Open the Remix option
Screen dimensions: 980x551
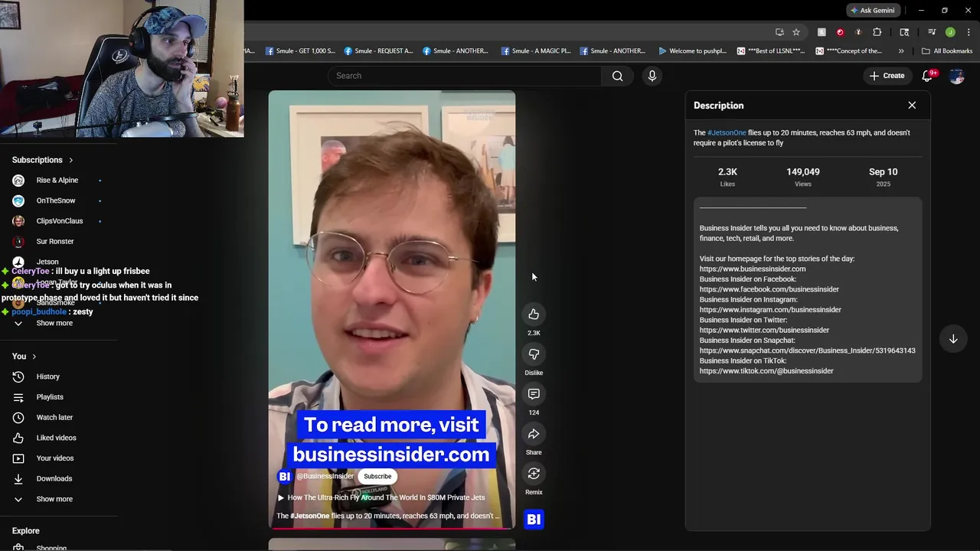pos(534,474)
